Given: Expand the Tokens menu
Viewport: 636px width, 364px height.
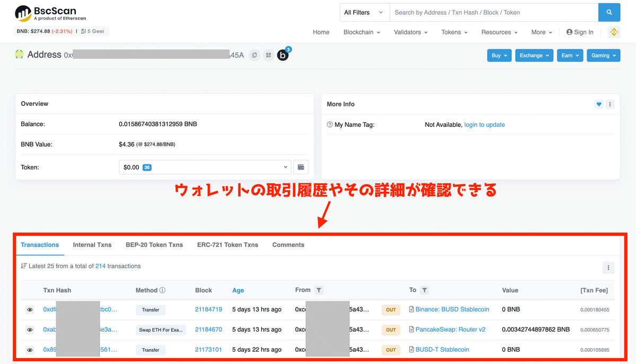Looking at the screenshot, I should (454, 32).
